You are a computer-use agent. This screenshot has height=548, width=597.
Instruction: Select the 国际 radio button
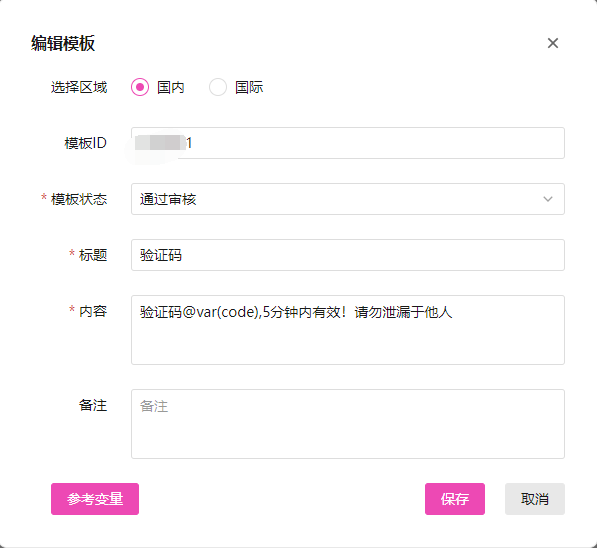(x=218, y=87)
